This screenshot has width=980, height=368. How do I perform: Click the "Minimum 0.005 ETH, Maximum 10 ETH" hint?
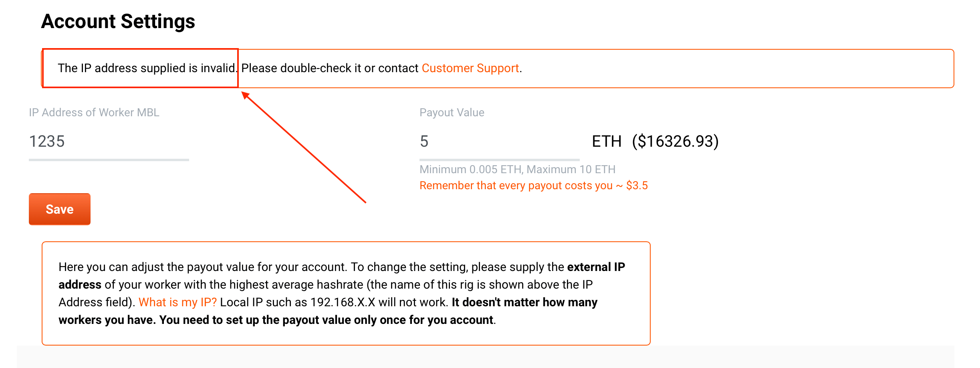coord(517,170)
